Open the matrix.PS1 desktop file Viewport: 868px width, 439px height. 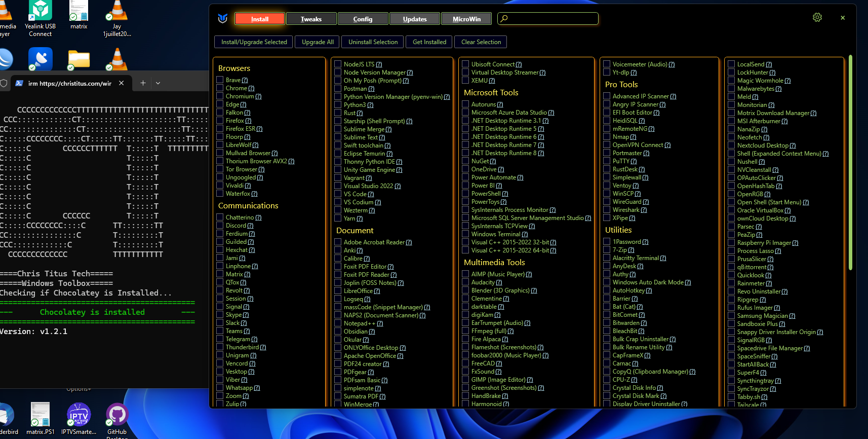click(x=40, y=415)
